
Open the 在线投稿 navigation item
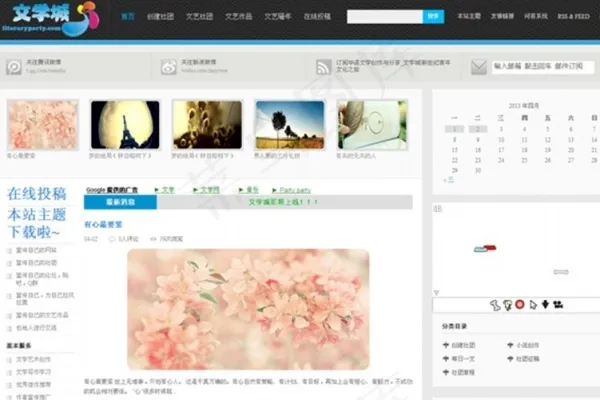click(x=316, y=17)
